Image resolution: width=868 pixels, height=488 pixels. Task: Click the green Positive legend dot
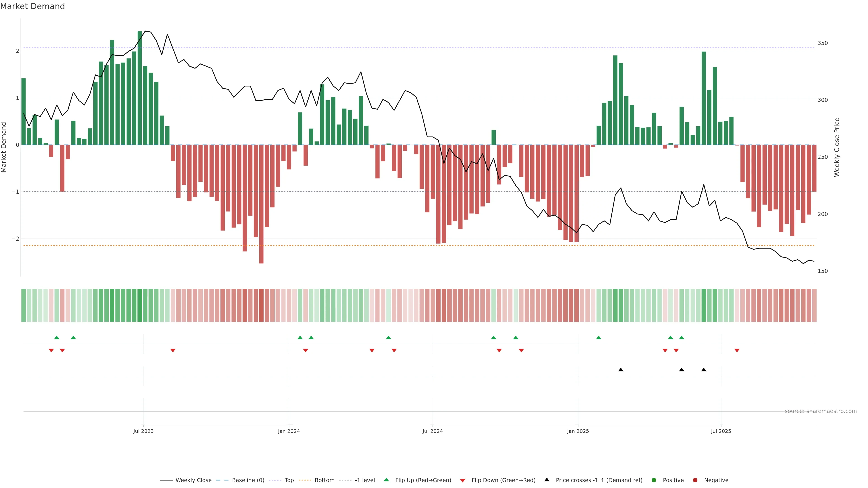[654, 480]
